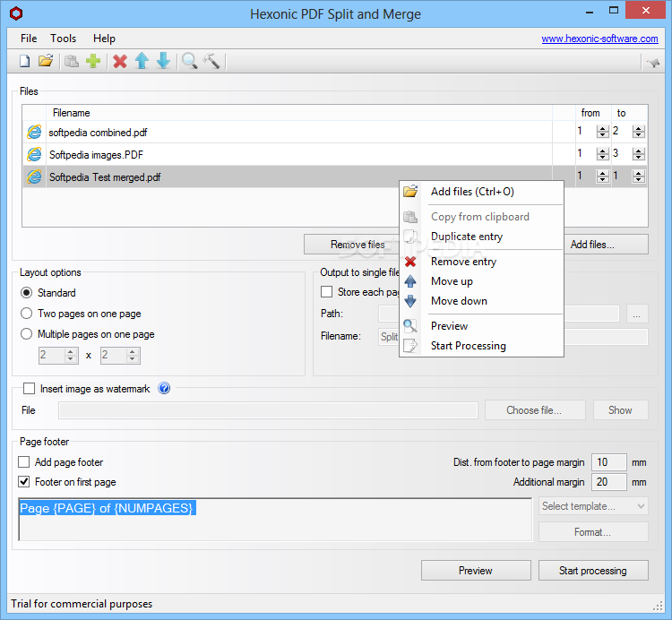
Task: Click the footer text box
Action: [x=275, y=520]
